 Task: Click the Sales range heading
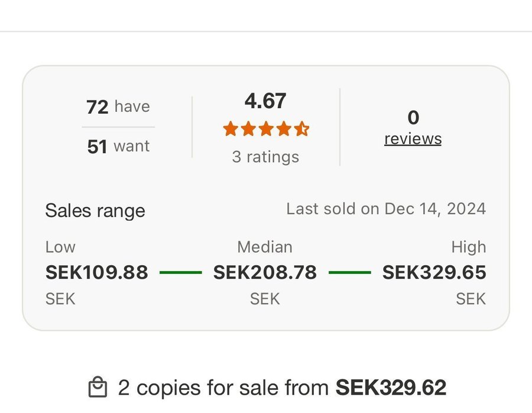[95, 211]
